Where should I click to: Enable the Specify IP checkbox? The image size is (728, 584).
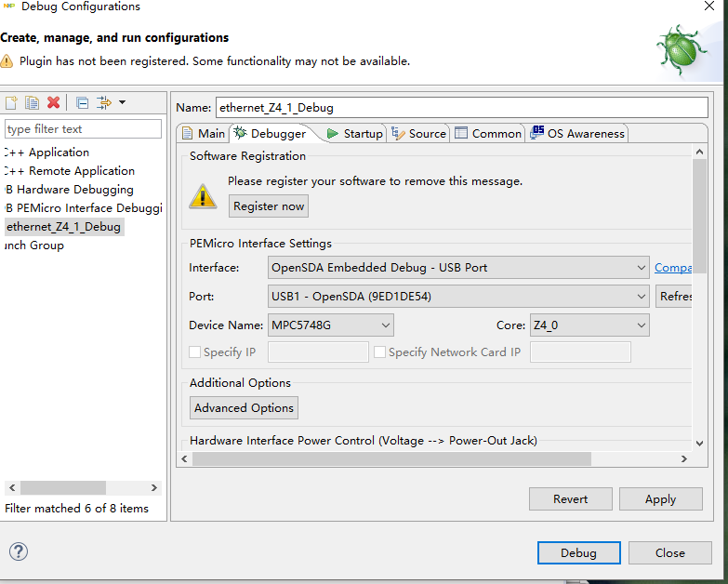(x=195, y=352)
